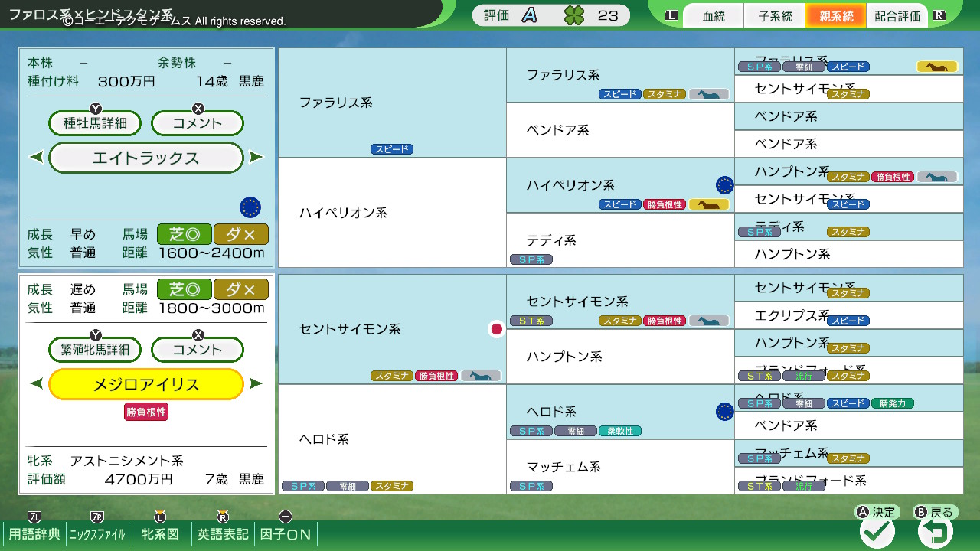980x551 pixels.
Task: Confirm with the 決定 checkmark icon
Action: [x=877, y=531]
